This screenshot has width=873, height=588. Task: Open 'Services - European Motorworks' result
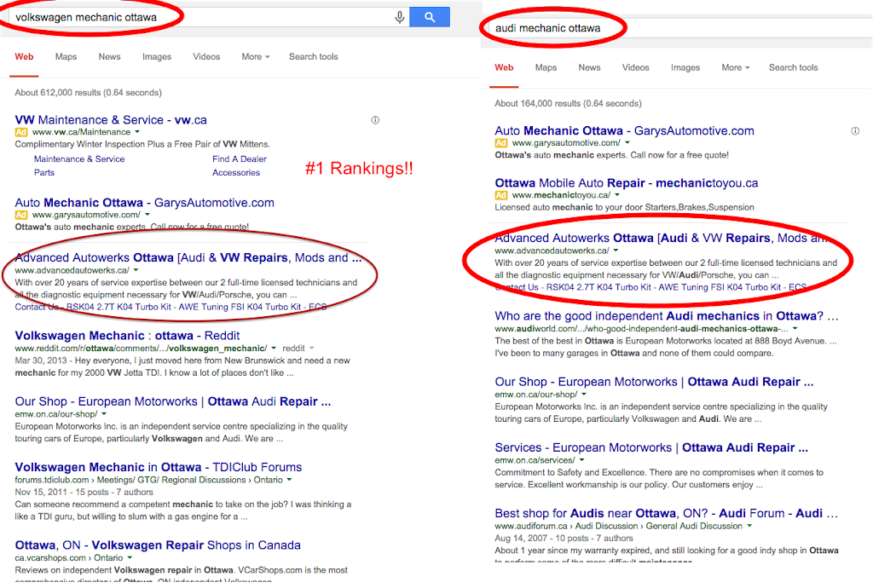tap(651, 447)
